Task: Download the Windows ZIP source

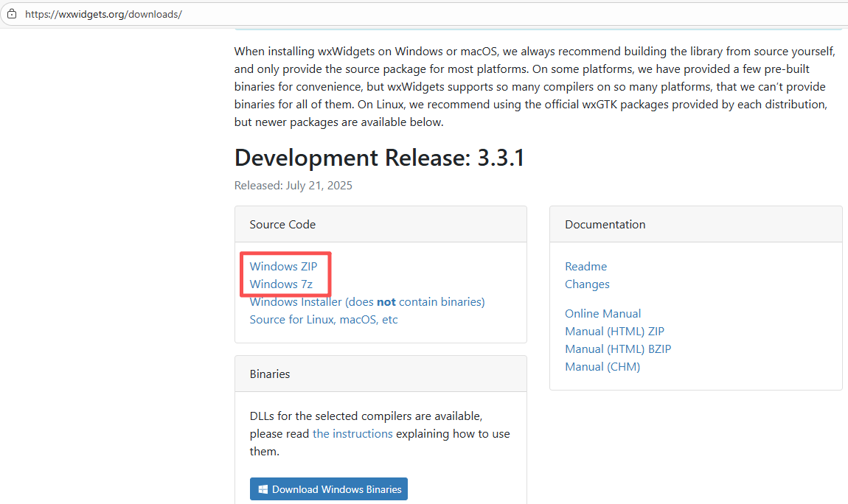Action: click(x=283, y=266)
